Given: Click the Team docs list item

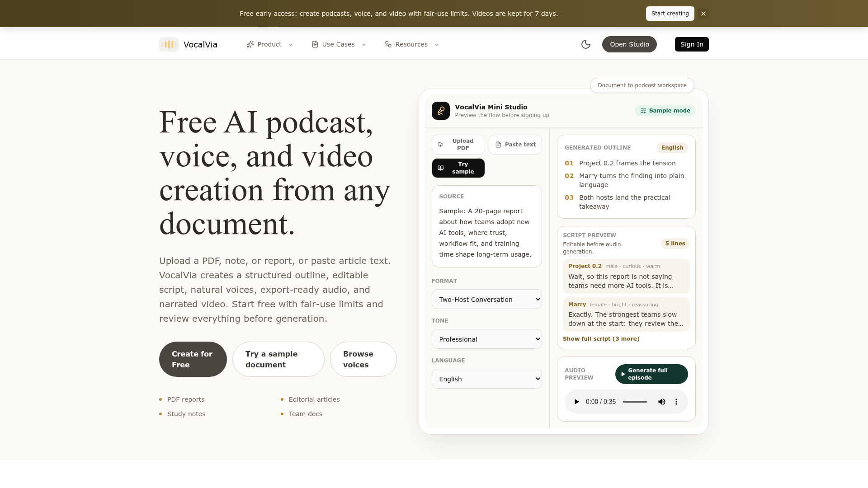Looking at the screenshot, I should [306, 414].
